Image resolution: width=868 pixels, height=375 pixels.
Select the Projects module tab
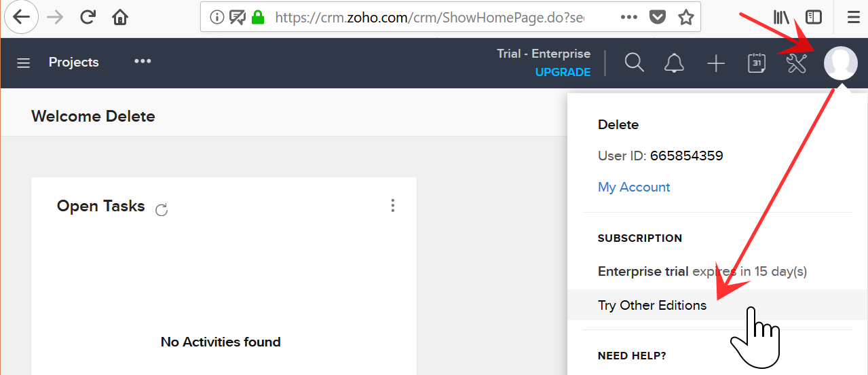73,62
